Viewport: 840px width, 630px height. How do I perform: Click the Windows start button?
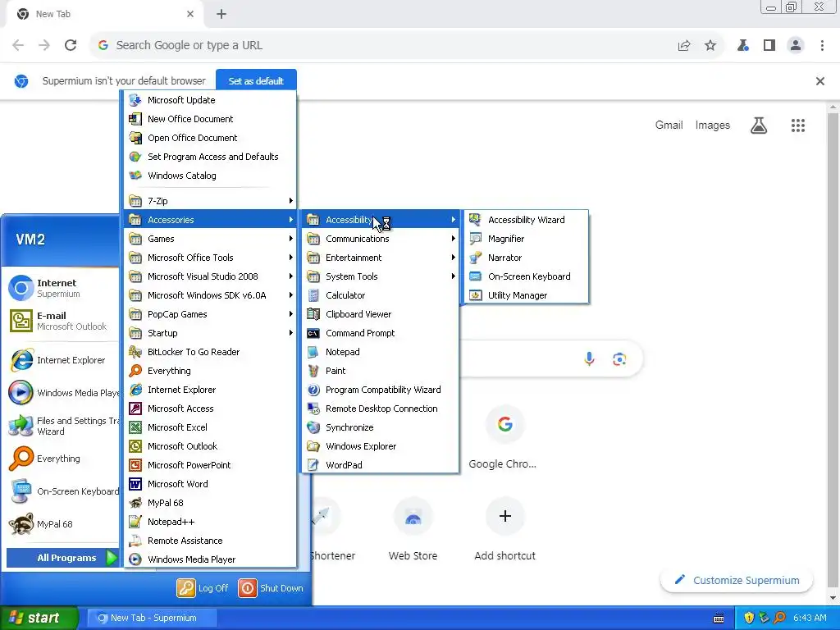pyautogui.click(x=39, y=618)
